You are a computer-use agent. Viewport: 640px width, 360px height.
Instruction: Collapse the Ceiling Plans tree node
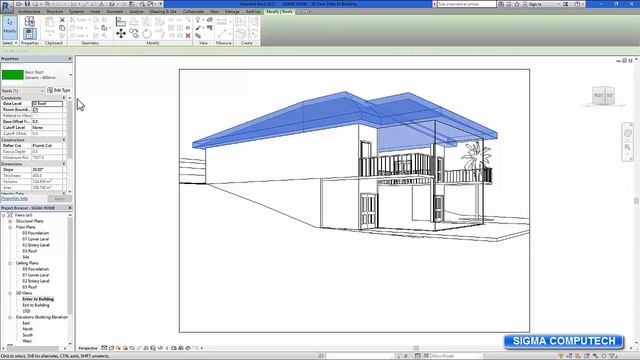point(10,263)
